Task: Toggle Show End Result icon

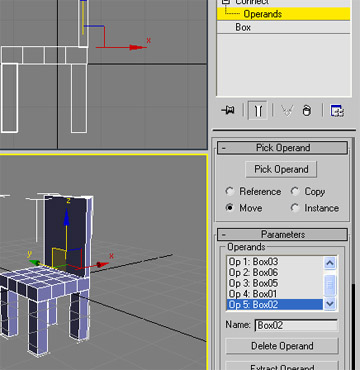Action: click(x=258, y=111)
